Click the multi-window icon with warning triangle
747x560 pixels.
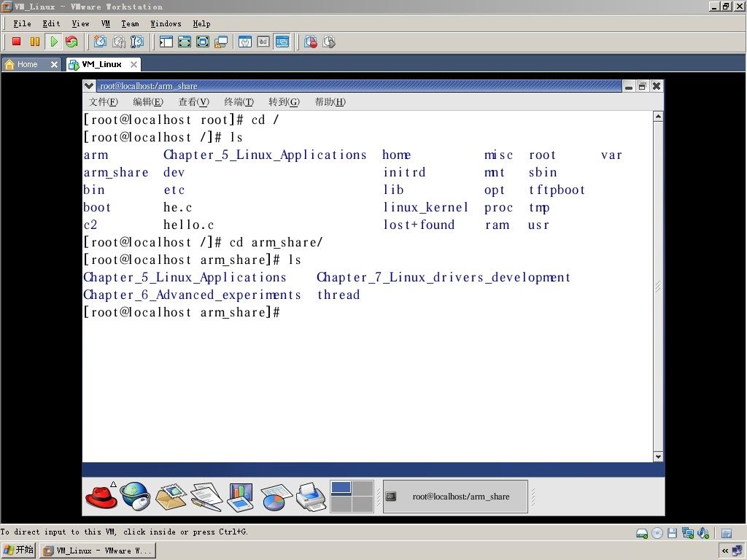coord(221,42)
